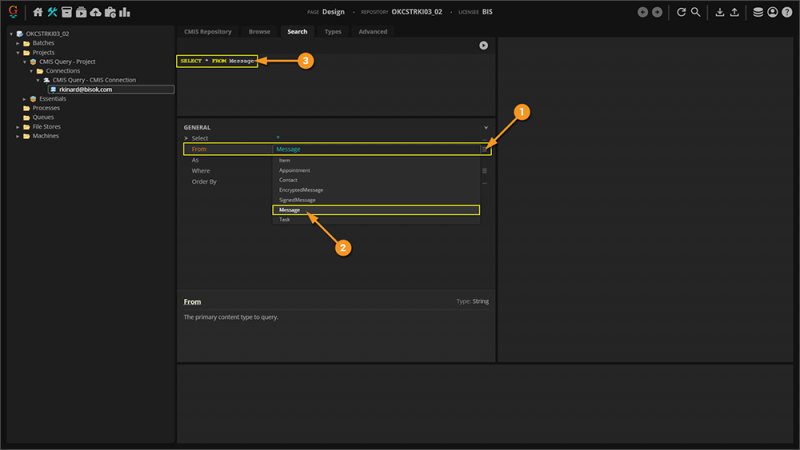Click the repository database stack icon
Image resolution: width=800 pixels, height=450 pixels.
click(758, 13)
